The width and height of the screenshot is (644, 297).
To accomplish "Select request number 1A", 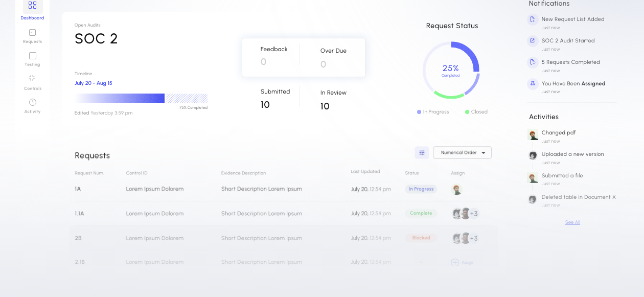I will (78, 189).
